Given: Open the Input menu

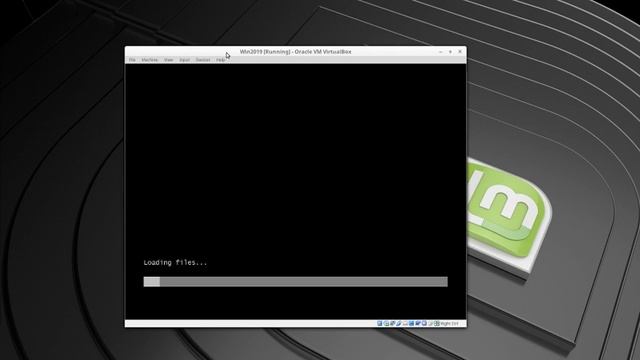Looking at the screenshot, I should coord(184,60).
